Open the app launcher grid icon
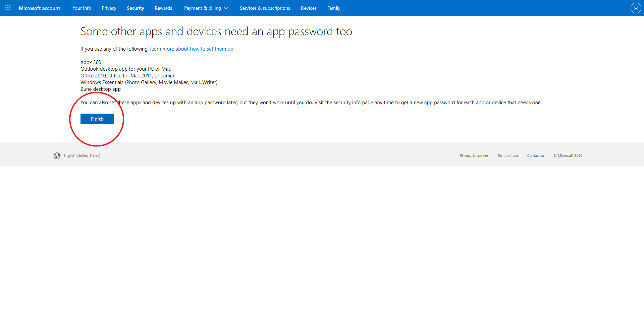Screen dimensions: 644x314 point(8,8)
